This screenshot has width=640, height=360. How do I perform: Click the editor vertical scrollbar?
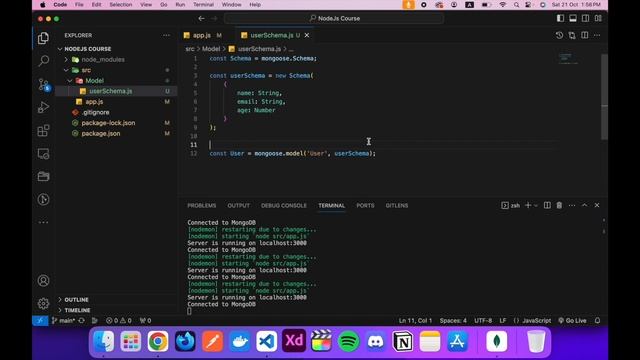[604, 97]
